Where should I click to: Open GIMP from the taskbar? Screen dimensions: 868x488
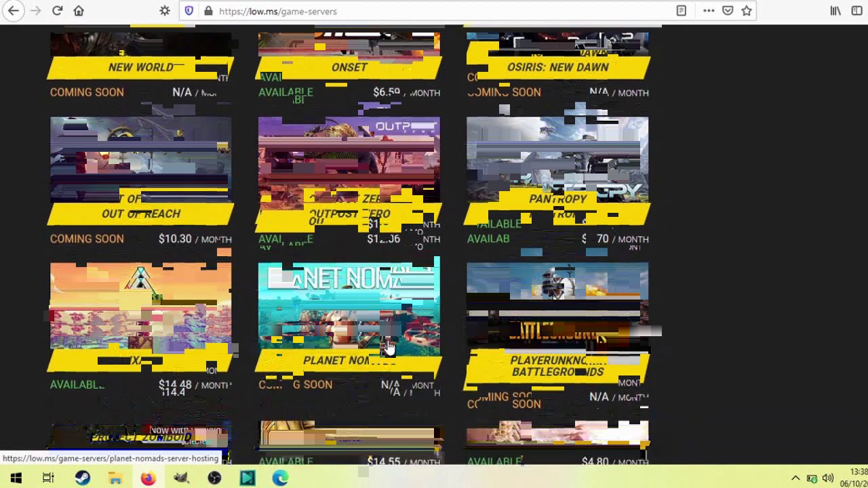[x=181, y=478]
